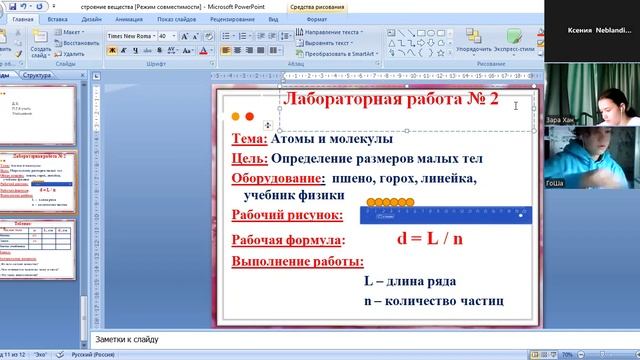Switch to Показ слайдов ribbon tab
The width and height of the screenshot is (640, 360).
tap(177, 19)
